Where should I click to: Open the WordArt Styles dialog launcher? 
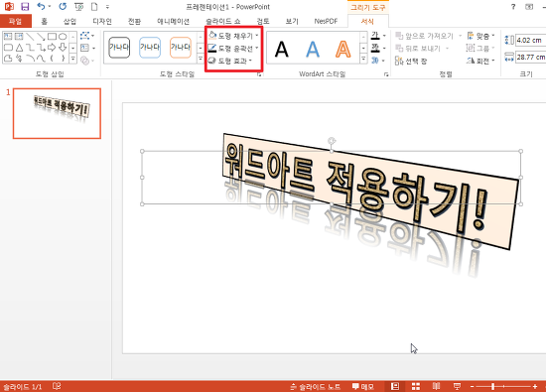[386, 74]
